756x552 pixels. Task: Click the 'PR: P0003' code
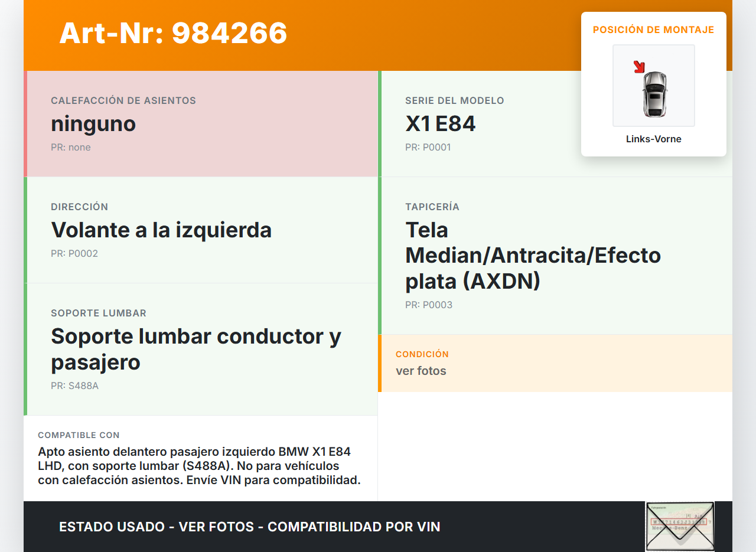point(429,305)
